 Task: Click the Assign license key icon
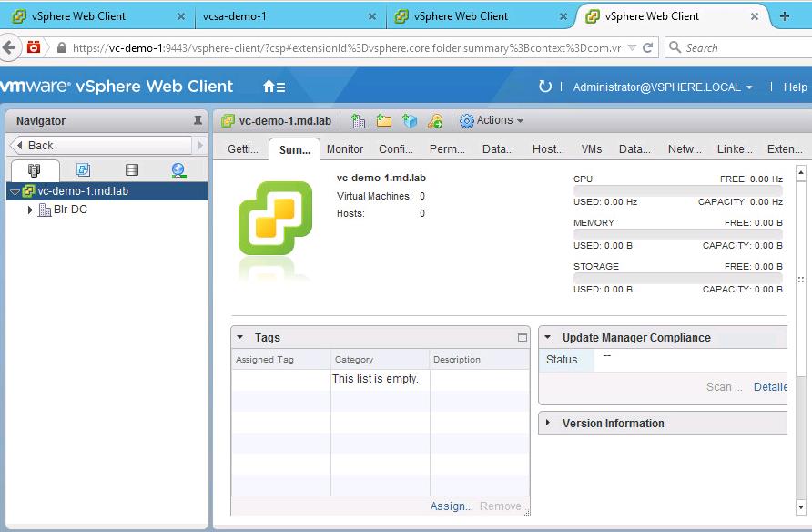click(x=435, y=120)
